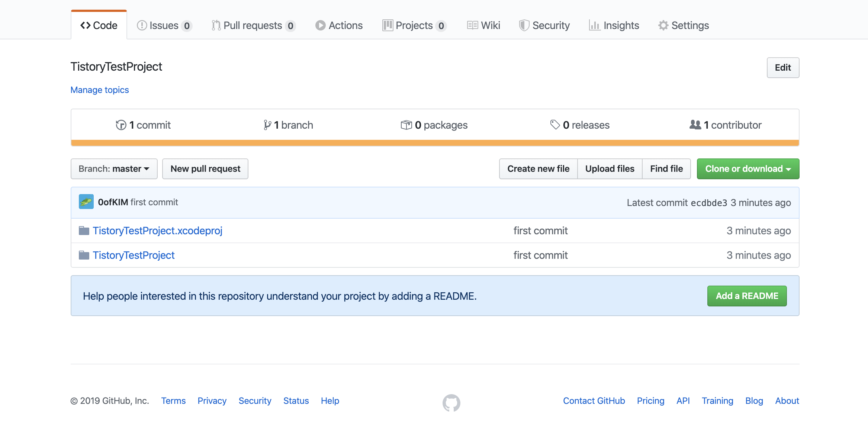The image size is (868, 444).
Task: Open the Insights tab
Action: click(614, 25)
